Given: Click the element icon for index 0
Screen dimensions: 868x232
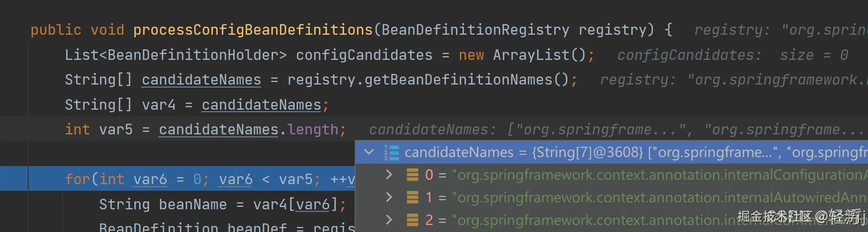Looking at the screenshot, I should tap(413, 175).
